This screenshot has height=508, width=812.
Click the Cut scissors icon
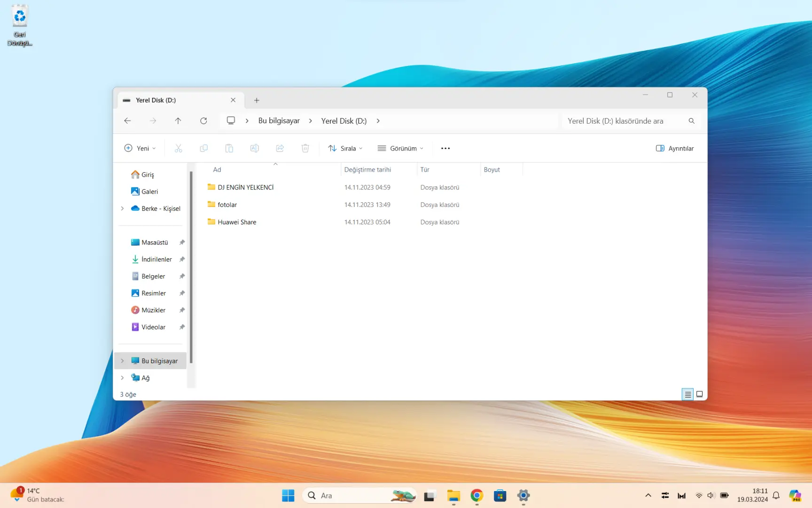[x=179, y=148]
